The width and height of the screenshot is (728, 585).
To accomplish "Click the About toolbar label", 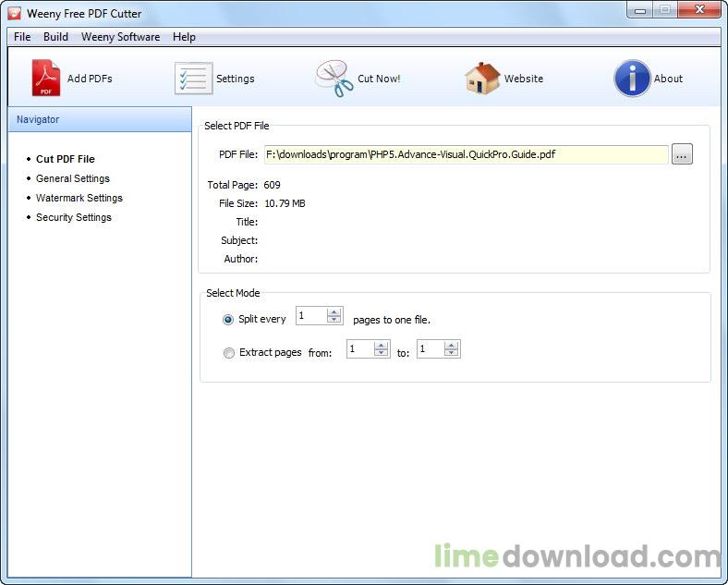I will click(669, 79).
